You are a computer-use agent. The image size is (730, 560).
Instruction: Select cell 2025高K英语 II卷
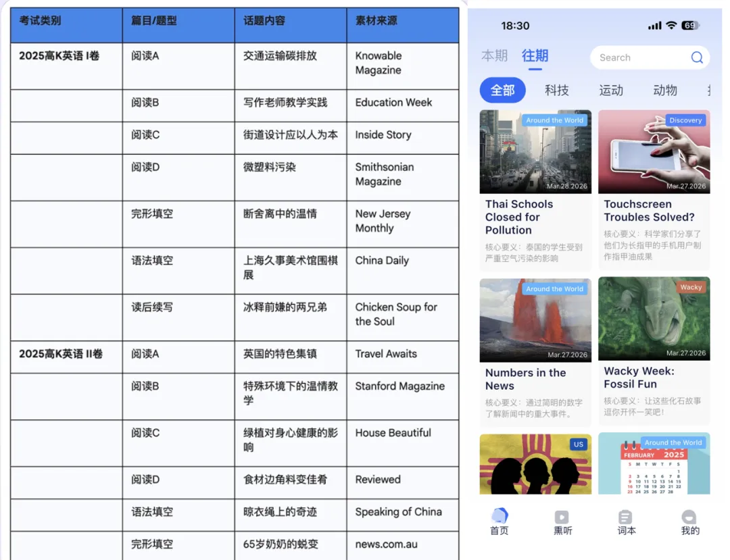point(66,357)
